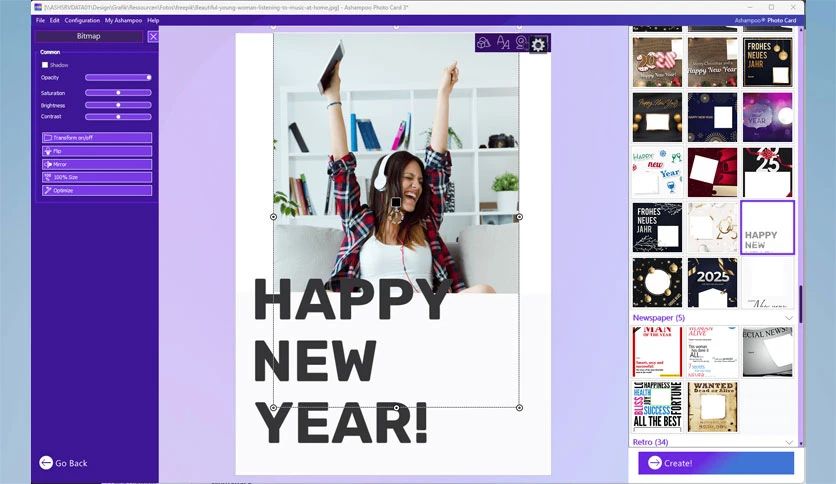Viewport: 836px width, 484px height.
Task: Click the Mirror button
Action: [97, 164]
